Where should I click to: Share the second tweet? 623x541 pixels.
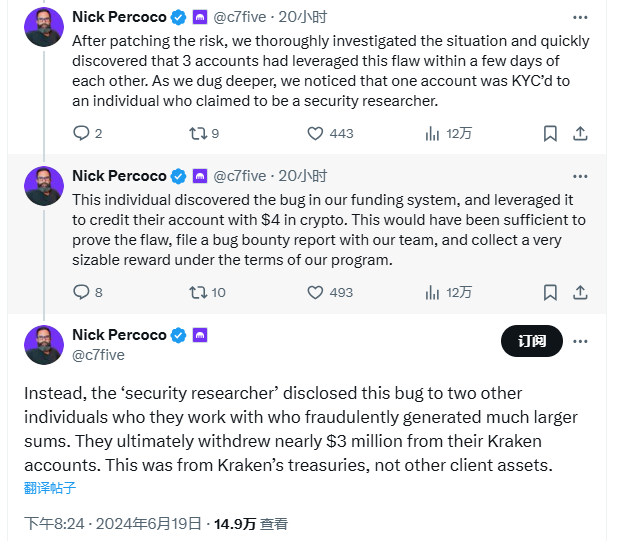pos(580,292)
